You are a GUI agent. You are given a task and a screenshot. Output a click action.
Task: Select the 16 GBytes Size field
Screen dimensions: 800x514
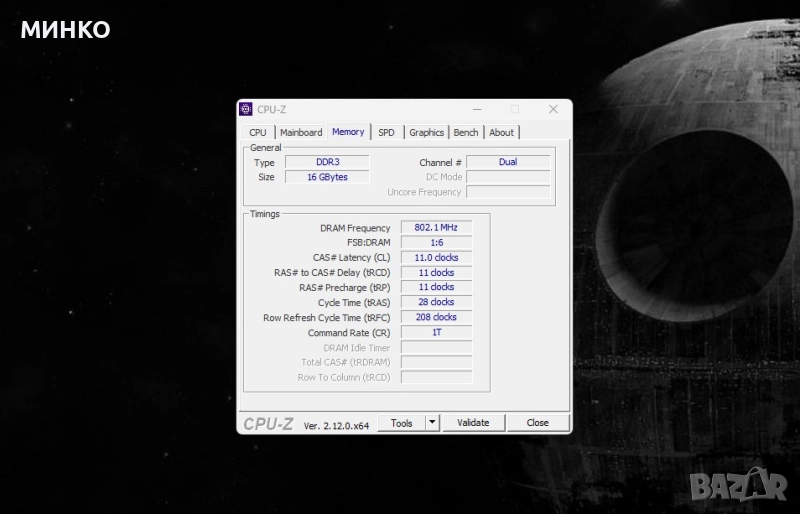tap(327, 177)
